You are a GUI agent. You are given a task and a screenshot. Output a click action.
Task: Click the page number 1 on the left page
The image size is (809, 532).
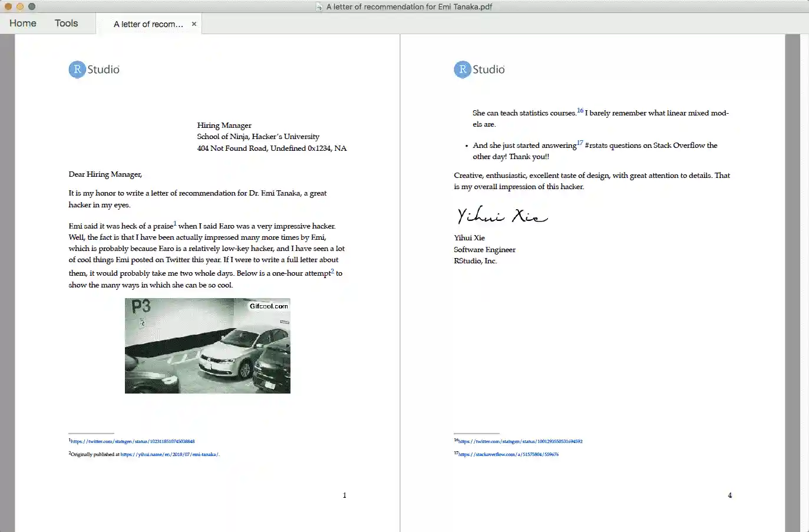(x=344, y=495)
